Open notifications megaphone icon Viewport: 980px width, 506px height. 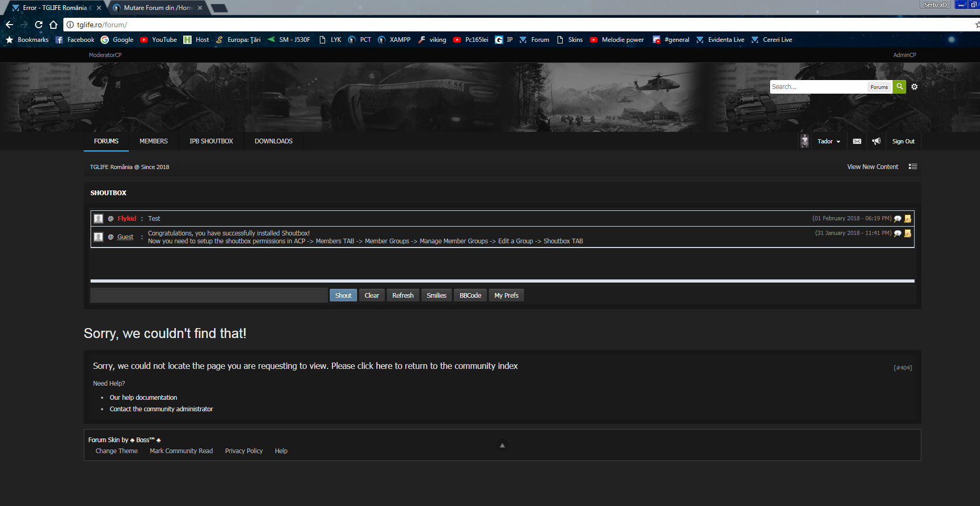click(876, 141)
